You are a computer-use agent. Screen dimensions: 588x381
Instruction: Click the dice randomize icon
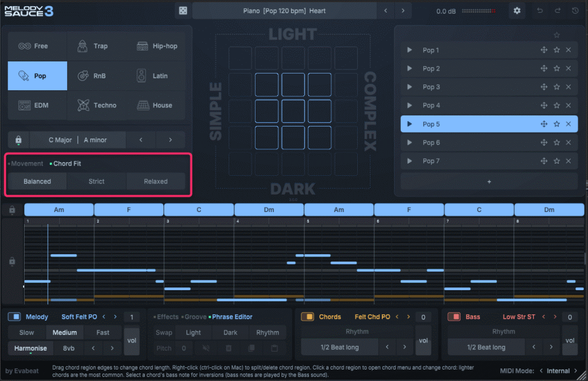tap(182, 11)
